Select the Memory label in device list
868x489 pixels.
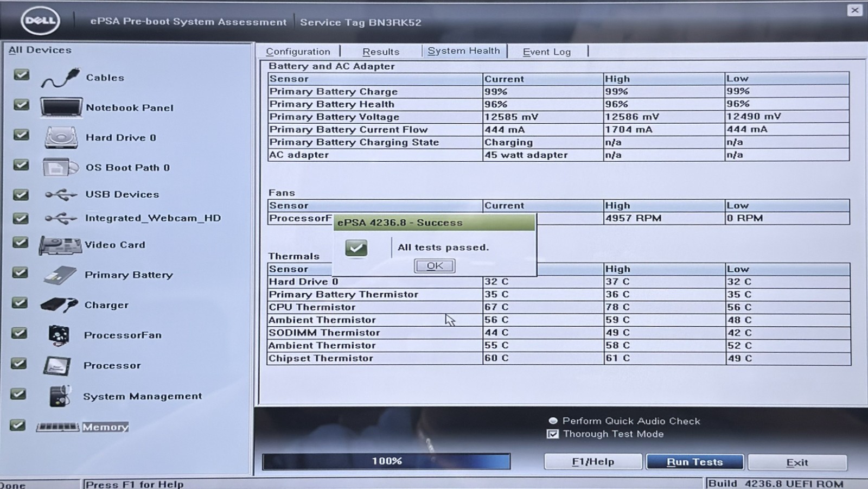click(105, 427)
